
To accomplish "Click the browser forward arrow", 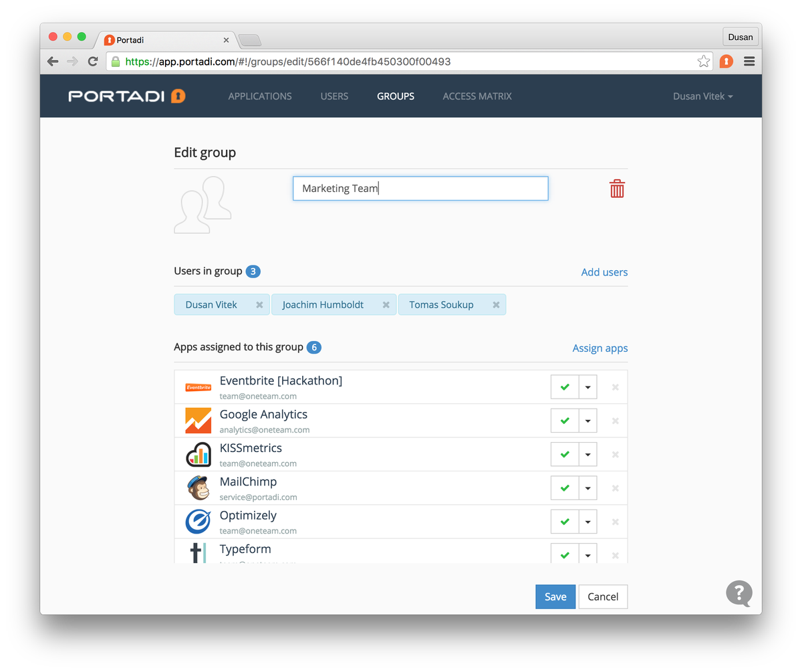I will 73,62.
